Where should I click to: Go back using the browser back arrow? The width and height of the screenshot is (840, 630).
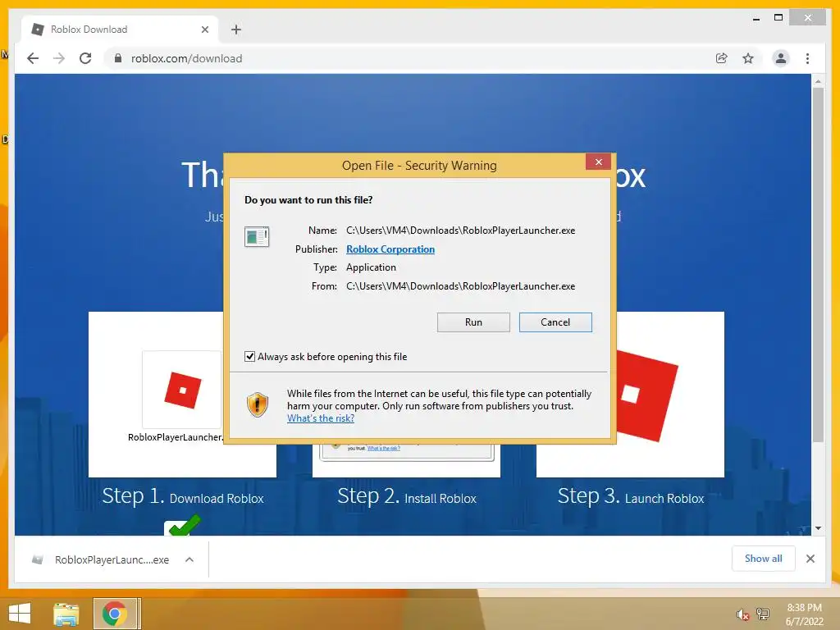coord(33,58)
